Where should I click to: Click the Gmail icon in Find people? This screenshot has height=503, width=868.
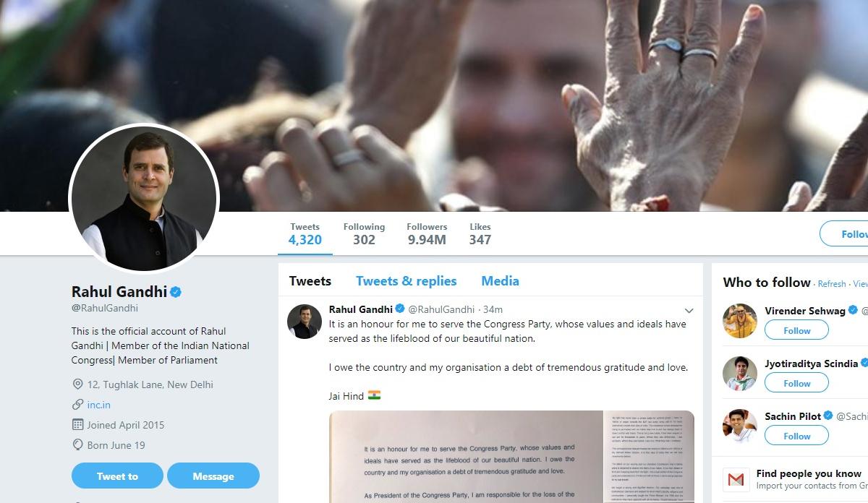click(736, 480)
